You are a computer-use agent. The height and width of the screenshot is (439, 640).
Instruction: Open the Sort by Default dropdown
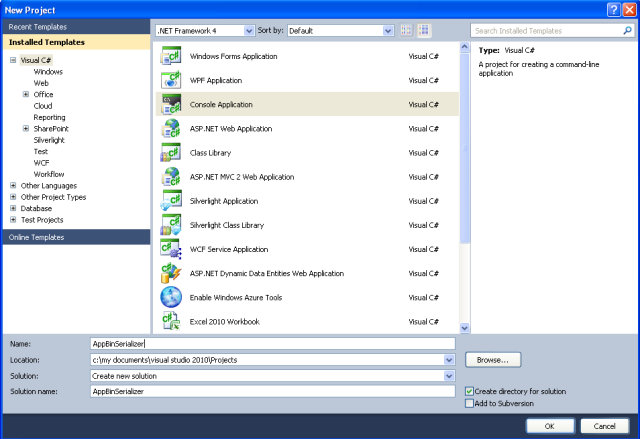point(341,31)
